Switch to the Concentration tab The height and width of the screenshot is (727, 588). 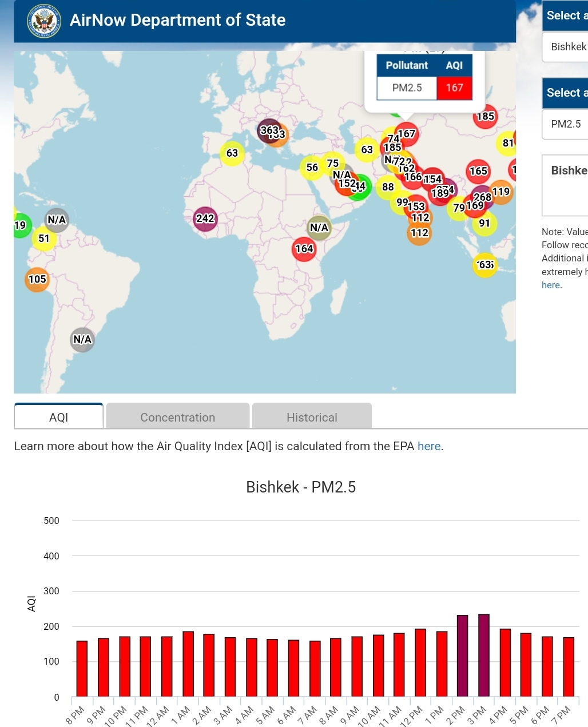click(x=177, y=417)
